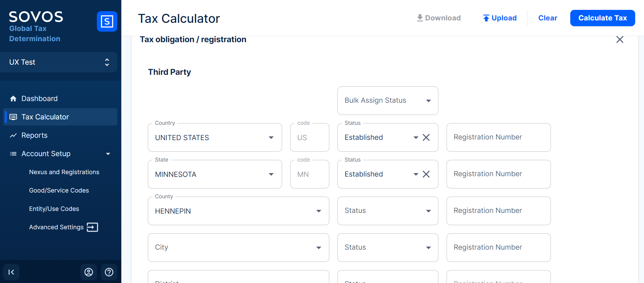Clear the Country status with X icon
The image size is (644, 283).
(x=426, y=137)
